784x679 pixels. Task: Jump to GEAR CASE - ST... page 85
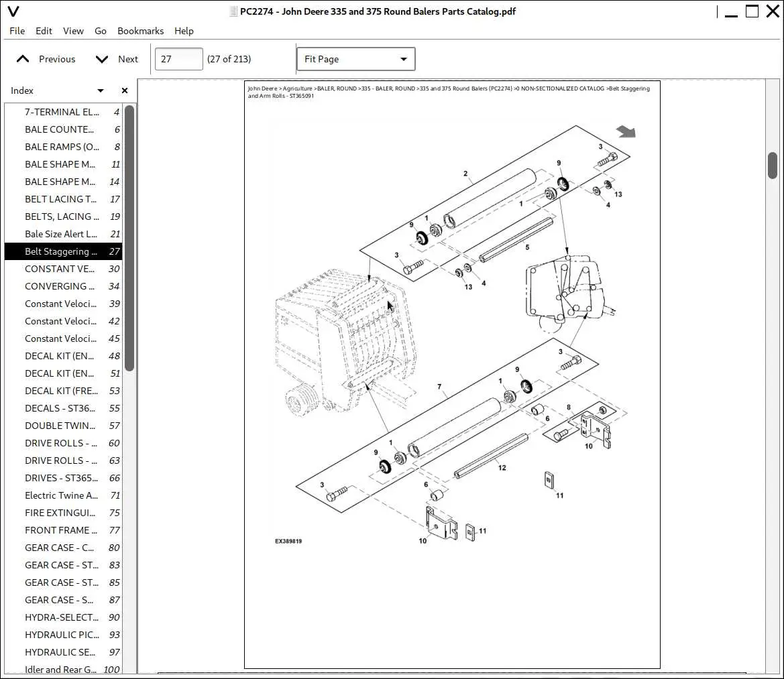(x=64, y=582)
